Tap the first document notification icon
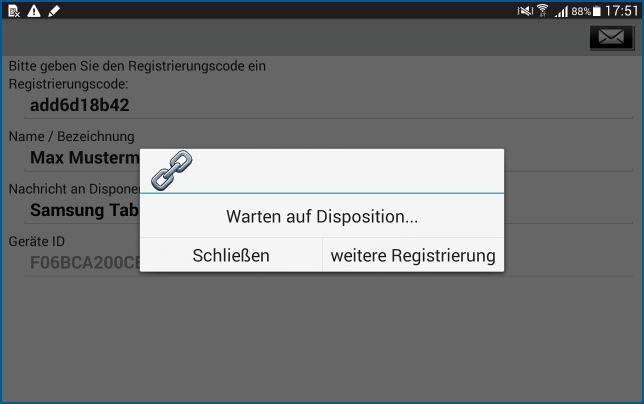Image resolution: width=644 pixels, height=404 pixels. 12,10
